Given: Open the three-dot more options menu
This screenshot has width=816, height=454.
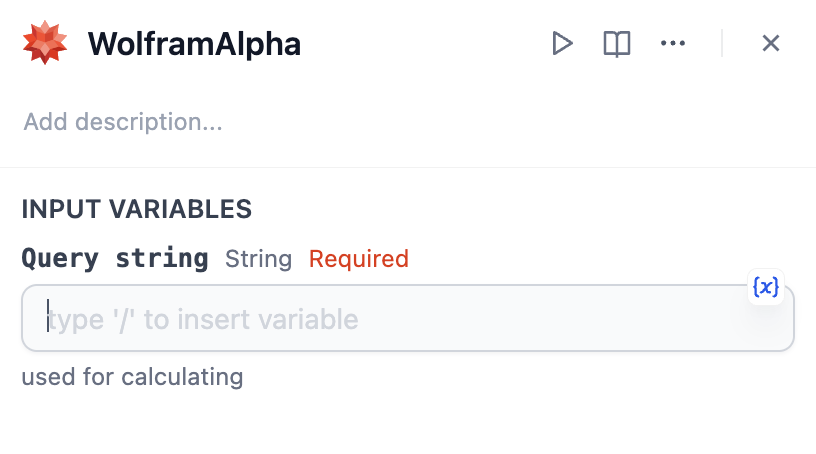Looking at the screenshot, I should (x=673, y=43).
